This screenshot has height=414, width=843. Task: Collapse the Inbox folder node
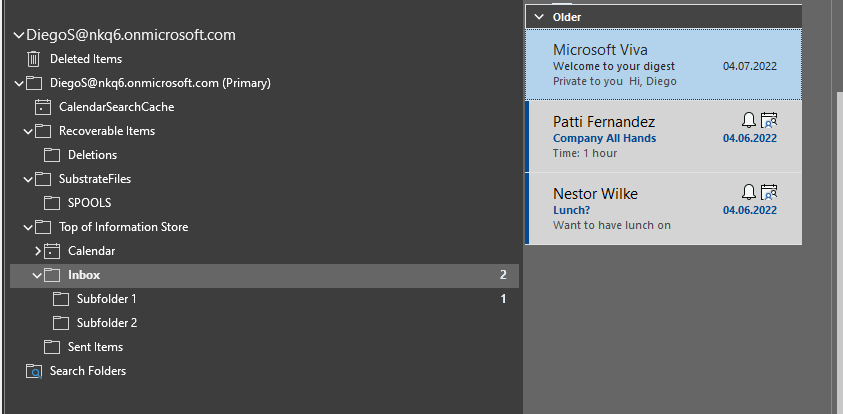pyautogui.click(x=37, y=275)
